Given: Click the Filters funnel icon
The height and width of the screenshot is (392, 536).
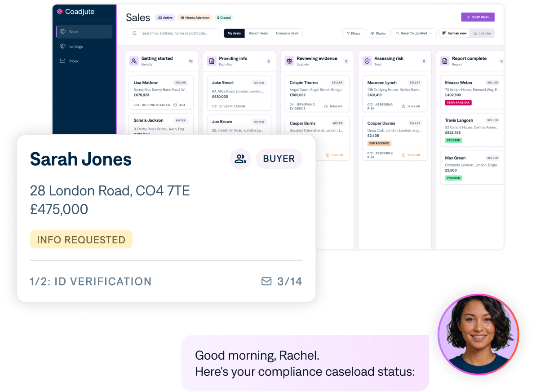Looking at the screenshot, I should [x=348, y=33].
